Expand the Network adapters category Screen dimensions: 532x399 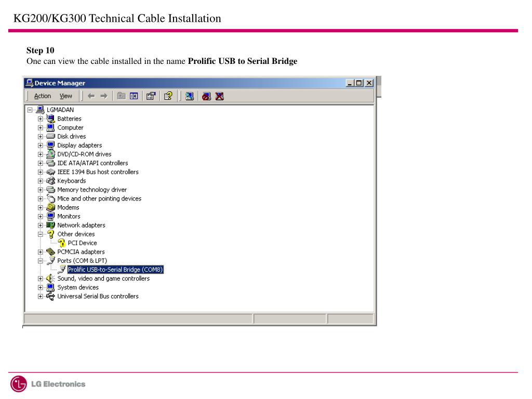pyautogui.click(x=41, y=225)
